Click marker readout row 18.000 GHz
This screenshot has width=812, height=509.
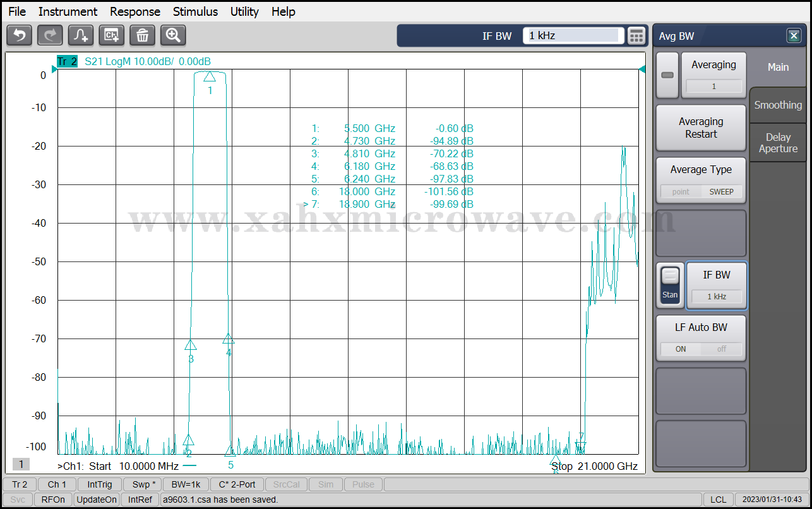coord(392,191)
